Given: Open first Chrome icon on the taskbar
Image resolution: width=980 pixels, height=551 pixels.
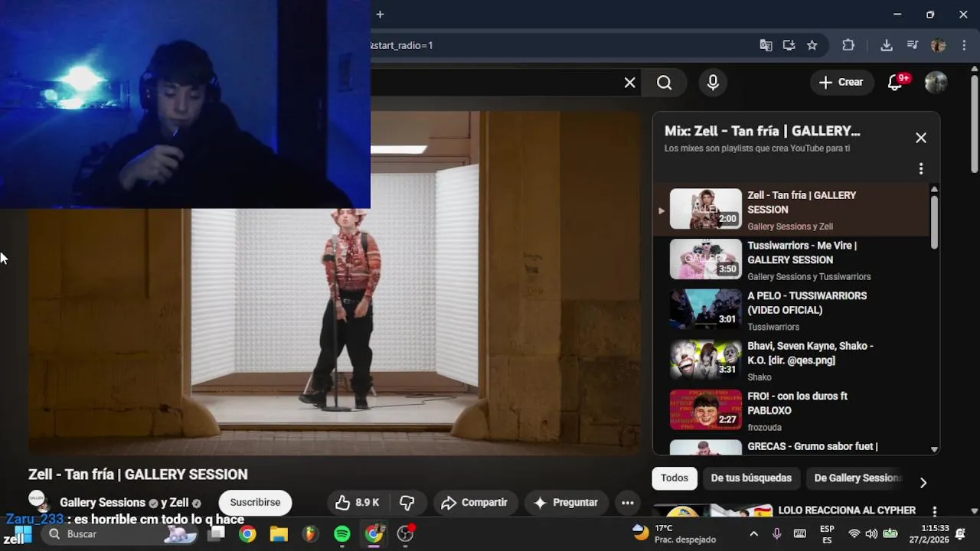Looking at the screenshot, I should [x=247, y=534].
